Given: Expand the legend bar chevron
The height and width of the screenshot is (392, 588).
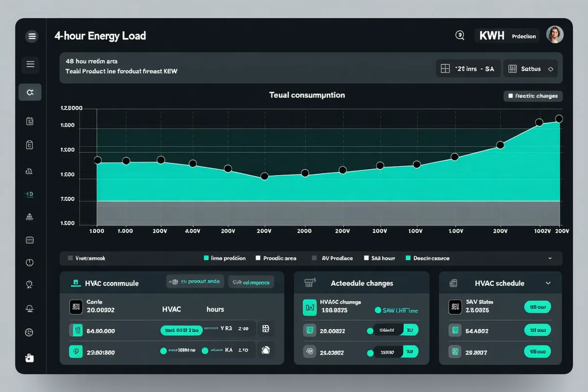Looking at the screenshot, I should pos(550,258).
